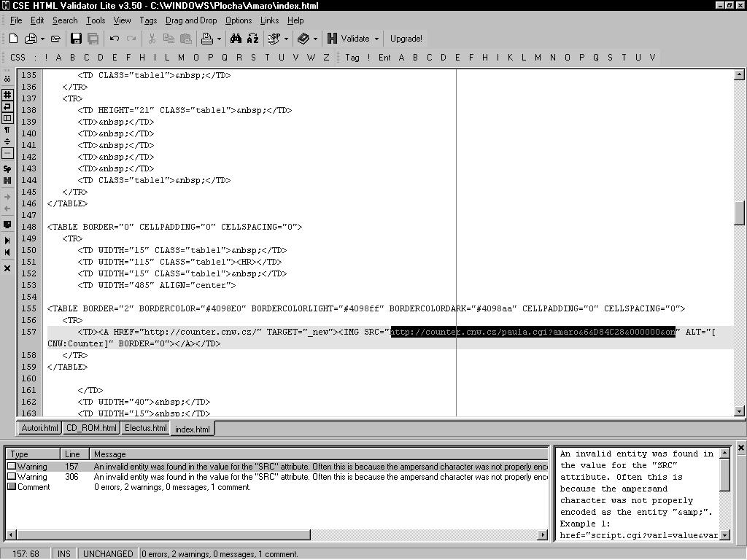Close the results panel with its X
Viewport: 747px width, 560px height.
(x=741, y=448)
